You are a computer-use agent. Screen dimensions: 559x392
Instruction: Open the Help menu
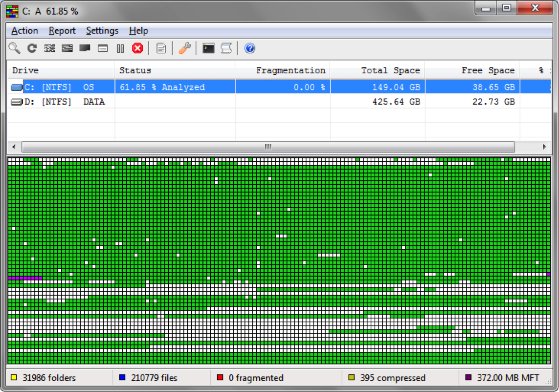[x=138, y=31]
